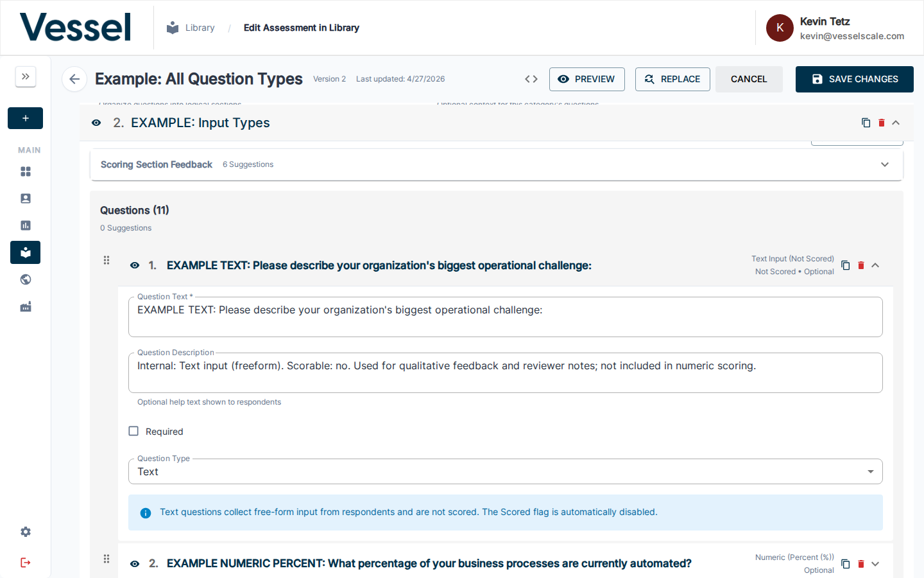Image resolution: width=924 pixels, height=578 pixels.
Task: Duplicate the EXAMPLE NUMERIC PERCENT question
Action: click(x=846, y=564)
